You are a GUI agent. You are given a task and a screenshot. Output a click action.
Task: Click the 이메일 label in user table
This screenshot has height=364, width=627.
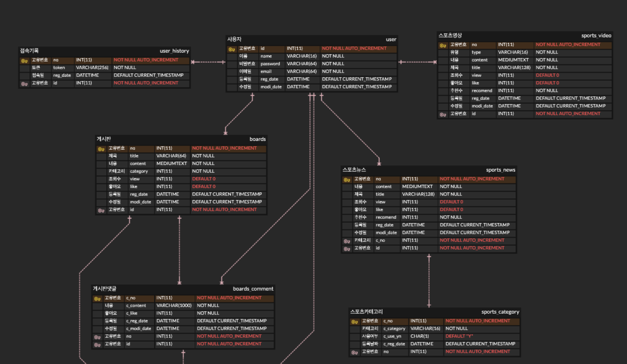pos(245,71)
